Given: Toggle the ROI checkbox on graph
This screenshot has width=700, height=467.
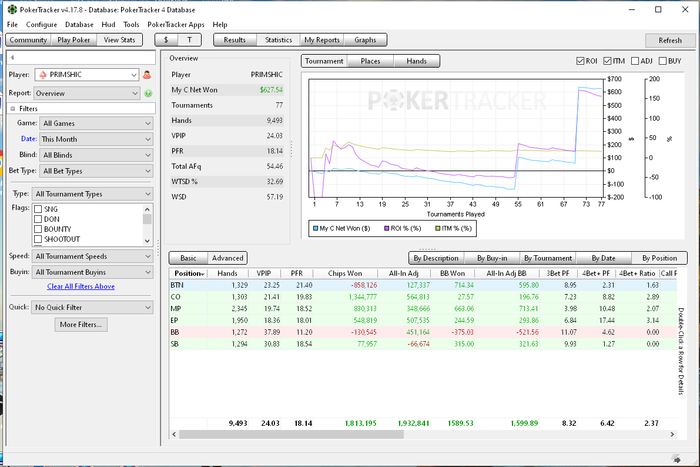Looking at the screenshot, I should pyautogui.click(x=580, y=61).
